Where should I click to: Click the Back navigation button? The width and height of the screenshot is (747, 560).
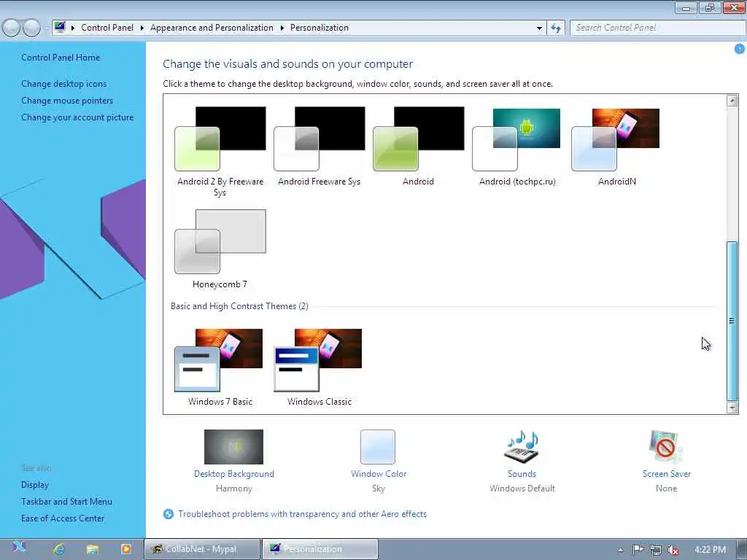pyautogui.click(x=11, y=28)
